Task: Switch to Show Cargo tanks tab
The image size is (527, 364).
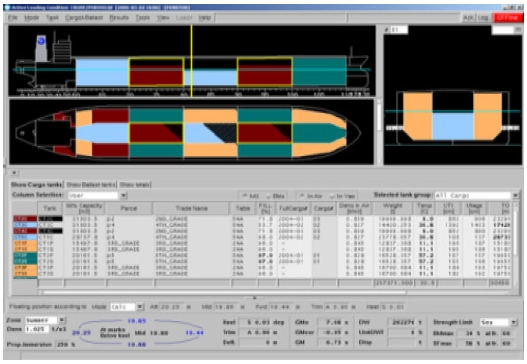Action: [36, 185]
